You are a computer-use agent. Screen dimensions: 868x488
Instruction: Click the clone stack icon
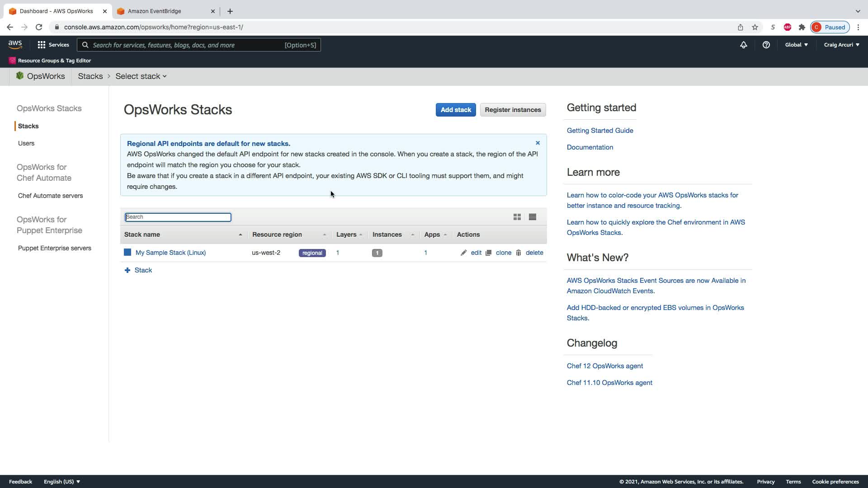click(x=488, y=253)
